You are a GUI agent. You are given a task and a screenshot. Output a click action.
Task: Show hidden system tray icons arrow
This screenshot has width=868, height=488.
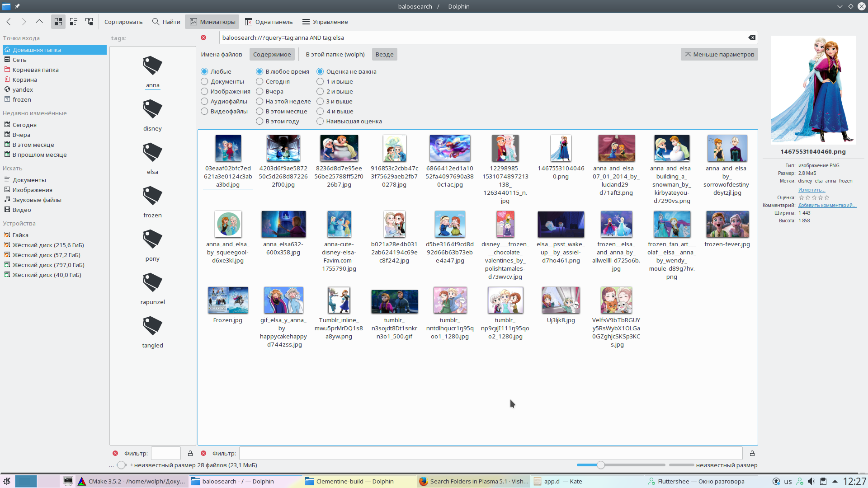(x=835, y=481)
